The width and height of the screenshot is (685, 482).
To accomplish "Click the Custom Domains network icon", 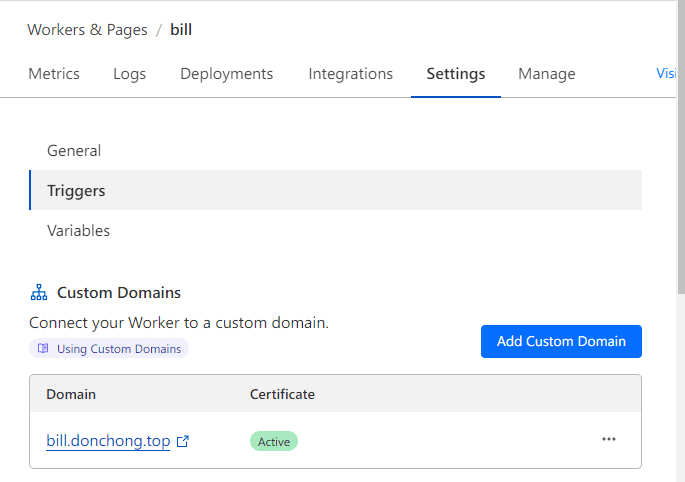I will pyautogui.click(x=39, y=292).
